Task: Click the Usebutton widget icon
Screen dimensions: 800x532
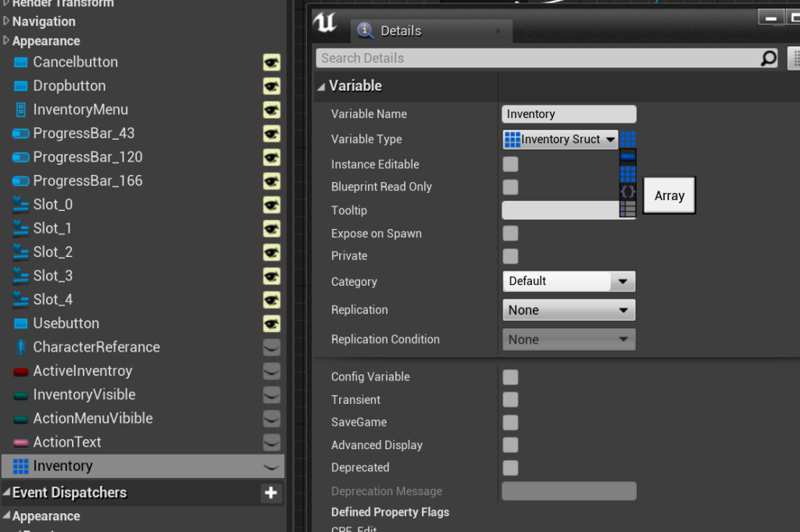Action: (x=20, y=323)
